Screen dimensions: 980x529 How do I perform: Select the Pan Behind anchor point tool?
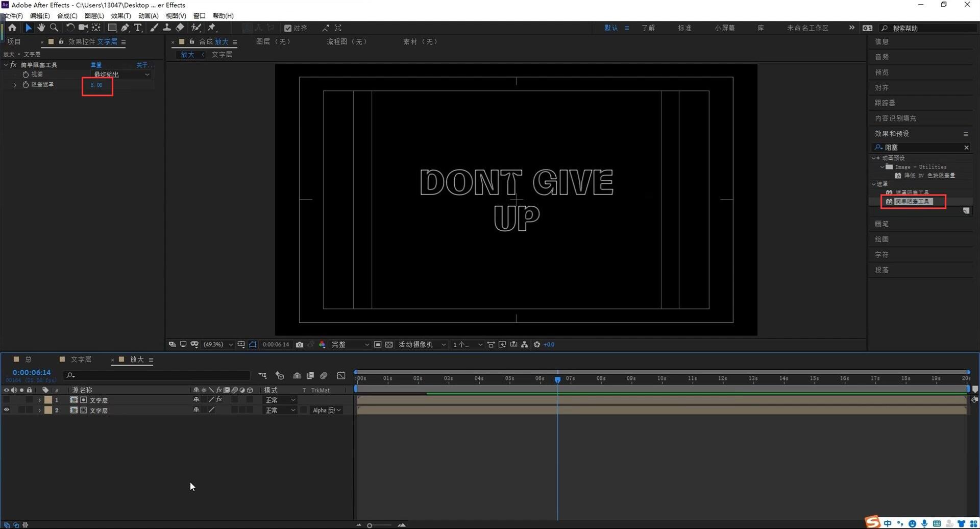point(96,28)
